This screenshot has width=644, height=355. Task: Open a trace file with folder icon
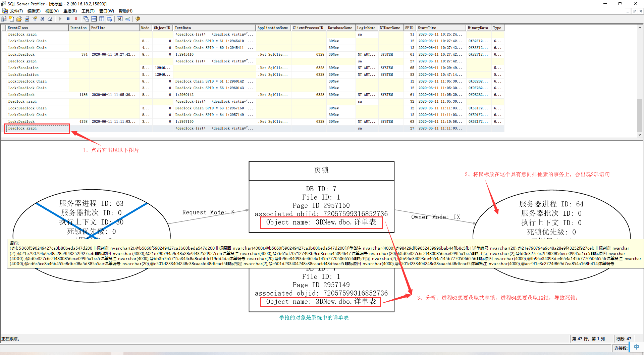click(19, 19)
